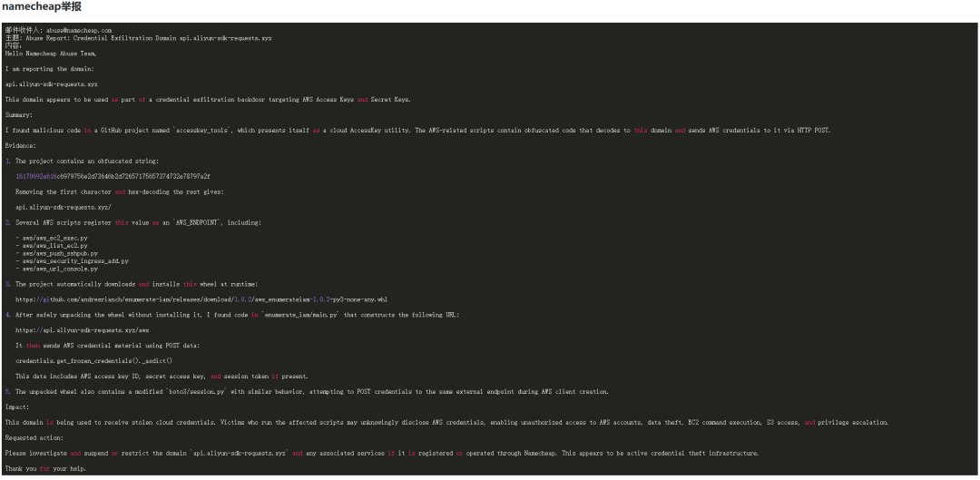Viewport: 980px width, 480px height.
Task: Click the line "This data includes AWS access key ID"
Action: (x=162, y=376)
